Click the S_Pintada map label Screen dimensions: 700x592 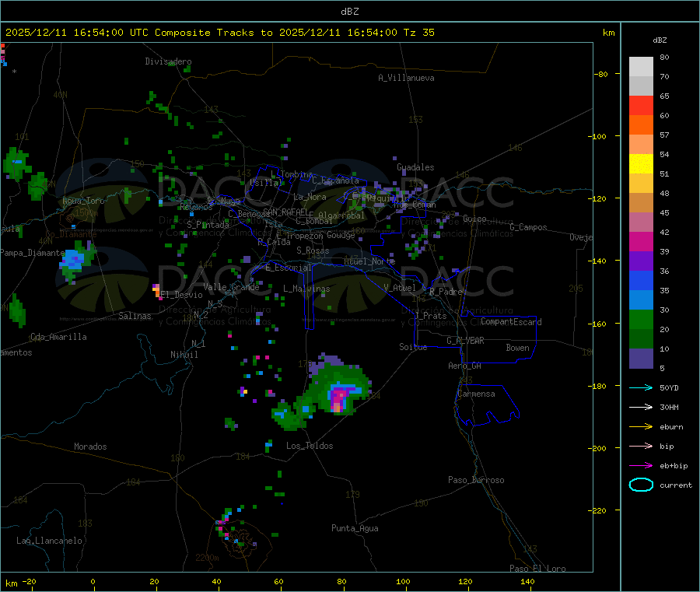click(x=208, y=225)
